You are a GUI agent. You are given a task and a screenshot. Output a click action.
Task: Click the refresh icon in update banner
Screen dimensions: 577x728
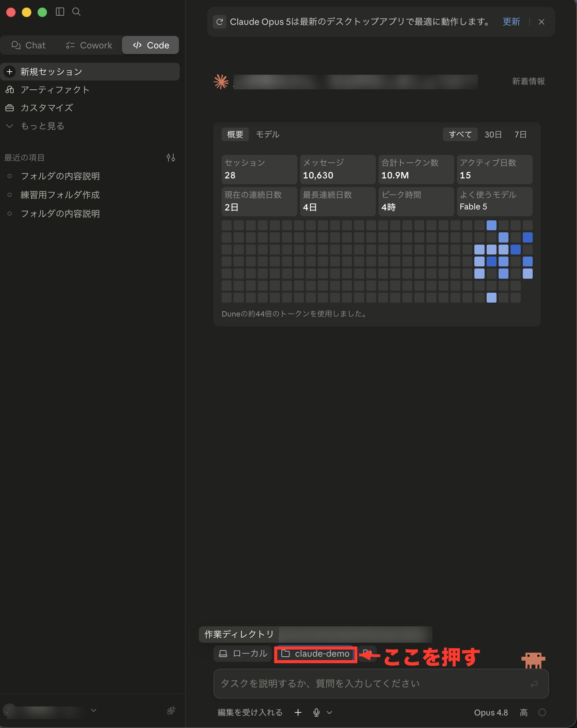(x=220, y=22)
